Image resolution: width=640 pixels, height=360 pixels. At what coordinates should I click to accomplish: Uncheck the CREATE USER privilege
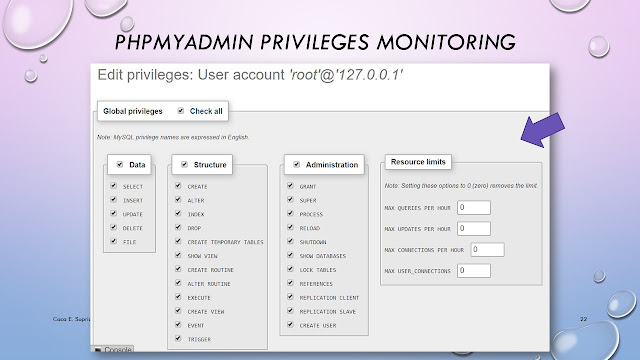pos(290,324)
